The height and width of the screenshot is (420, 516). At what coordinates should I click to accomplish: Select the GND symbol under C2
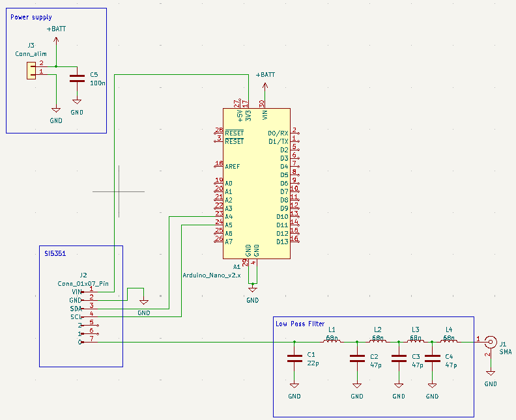pyautogui.click(x=357, y=385)
